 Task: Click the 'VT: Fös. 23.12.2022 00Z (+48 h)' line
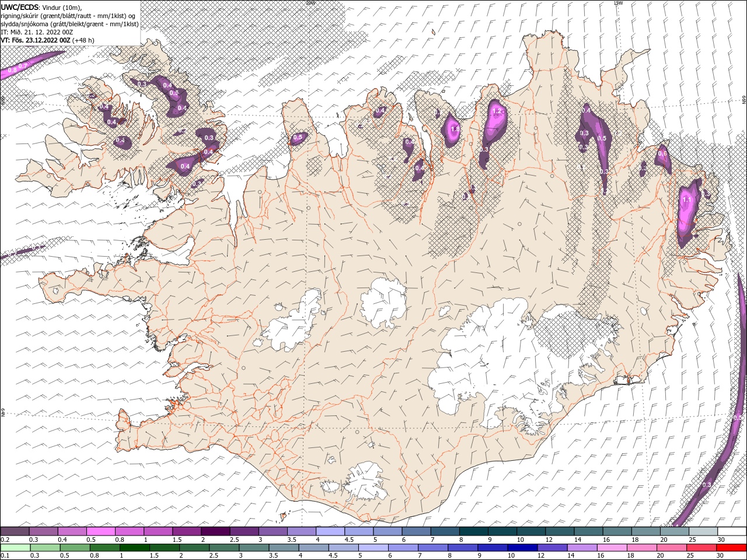click(x=47, y=40)
